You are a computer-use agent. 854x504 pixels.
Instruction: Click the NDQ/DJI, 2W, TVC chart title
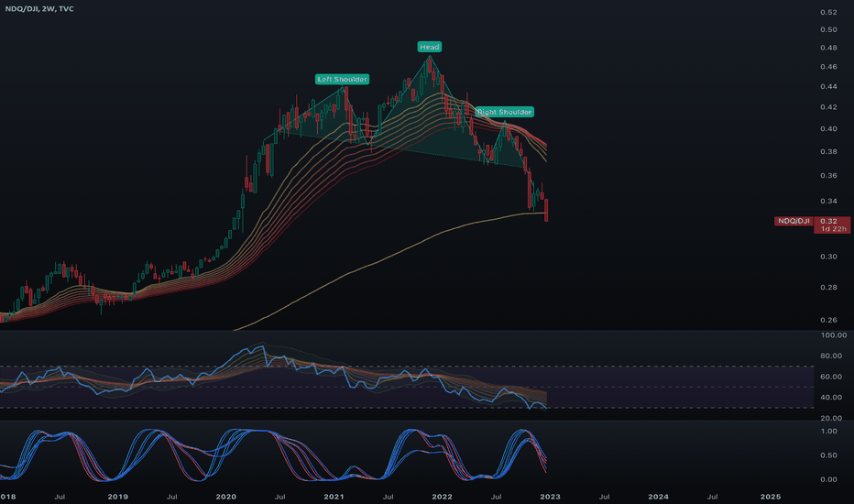(39, 9)
